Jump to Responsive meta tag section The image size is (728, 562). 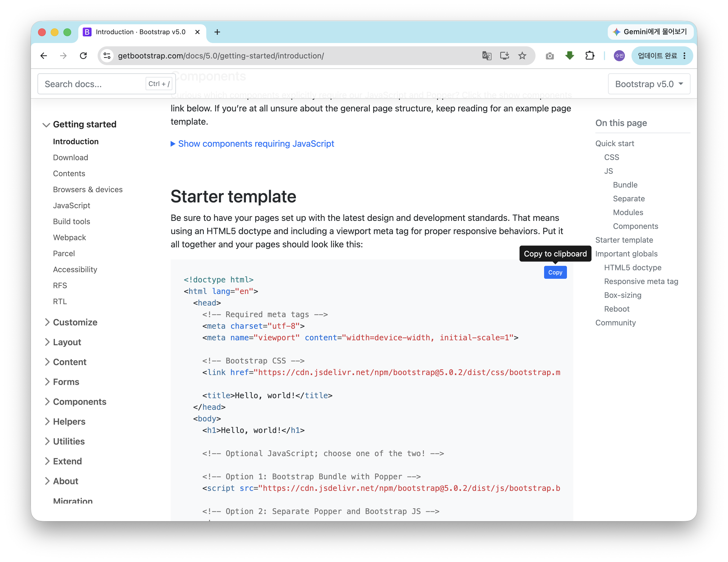coord(641,282)
